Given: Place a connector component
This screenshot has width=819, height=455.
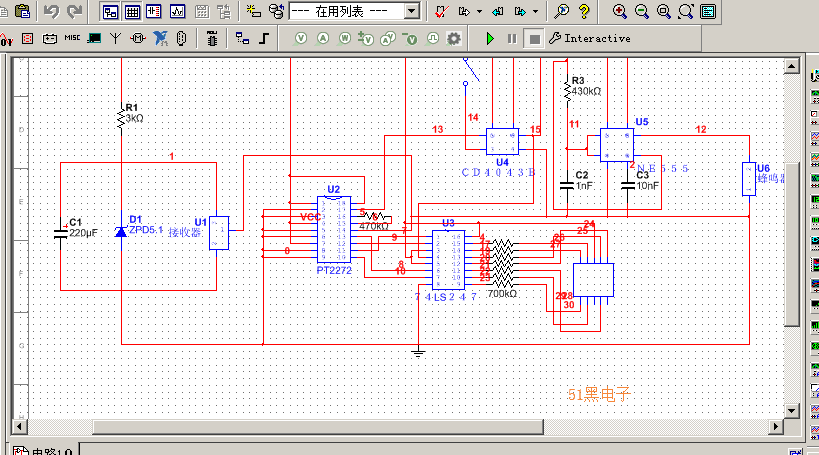Looking at the screenshot, I should click(181, 39).
